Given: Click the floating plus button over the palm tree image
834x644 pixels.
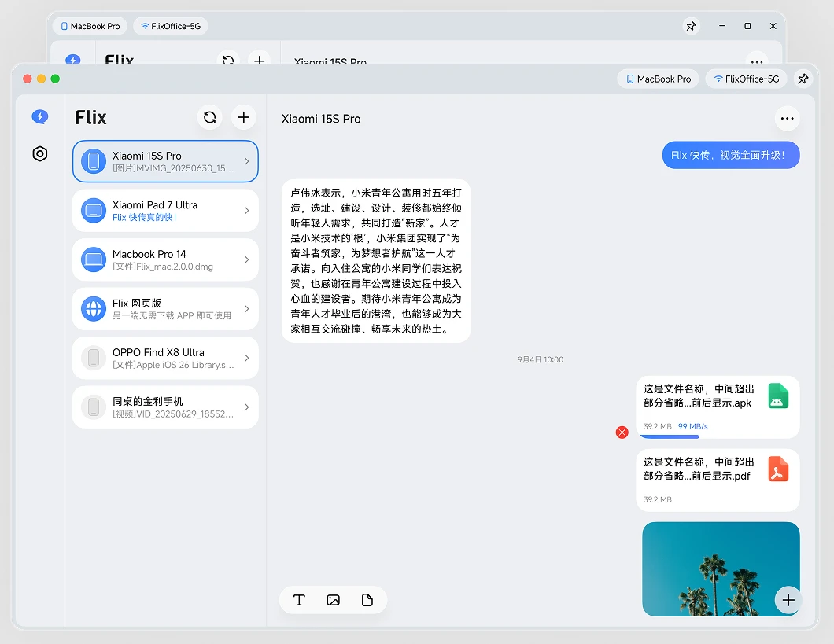Looking at the screenshot, I should (788, 600).
